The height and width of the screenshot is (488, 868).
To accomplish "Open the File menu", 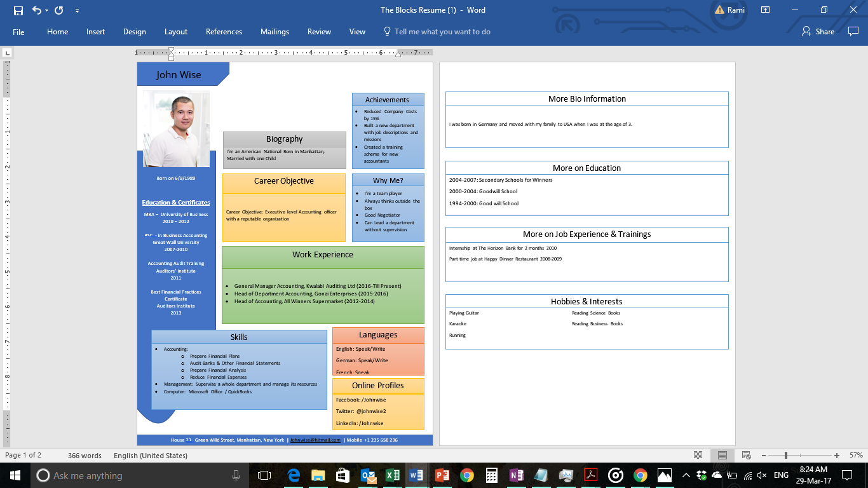I will pyautogui.click(x=18, y=32).
